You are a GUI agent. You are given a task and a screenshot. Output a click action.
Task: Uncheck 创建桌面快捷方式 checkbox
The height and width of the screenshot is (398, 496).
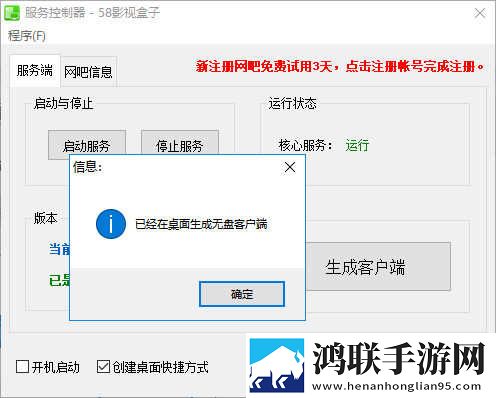tap(103, 367)
